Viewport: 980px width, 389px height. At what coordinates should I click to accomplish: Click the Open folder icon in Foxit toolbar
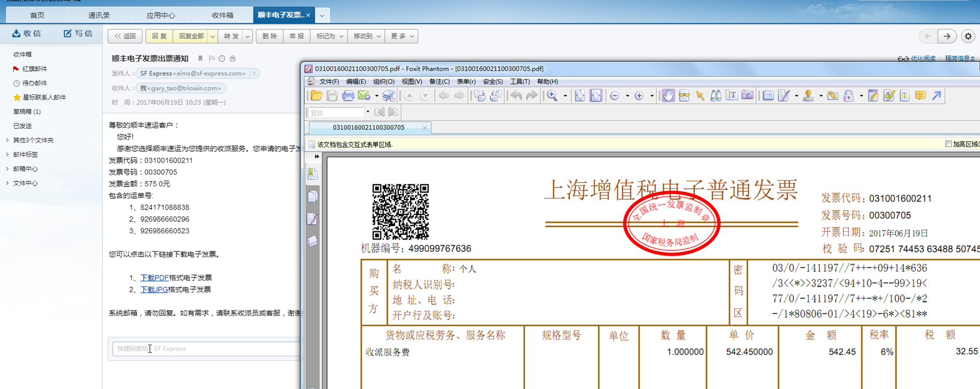[316, 96]
